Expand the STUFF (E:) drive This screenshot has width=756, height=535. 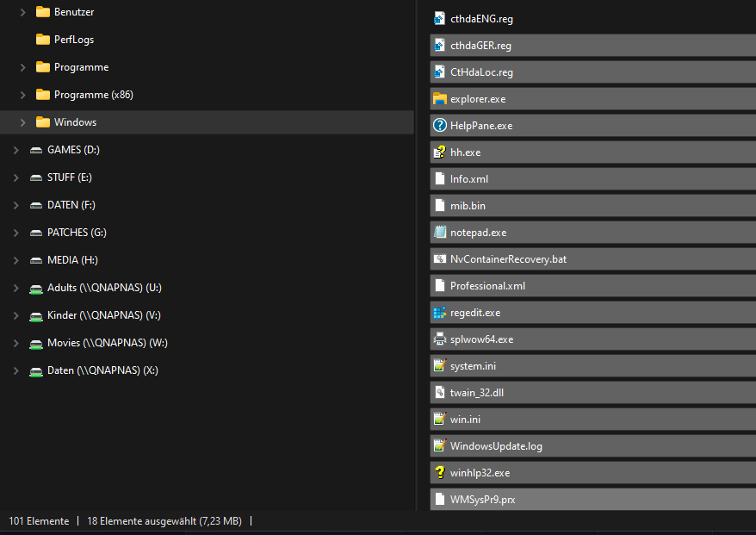pyautogui.click(x=15, y=177)
